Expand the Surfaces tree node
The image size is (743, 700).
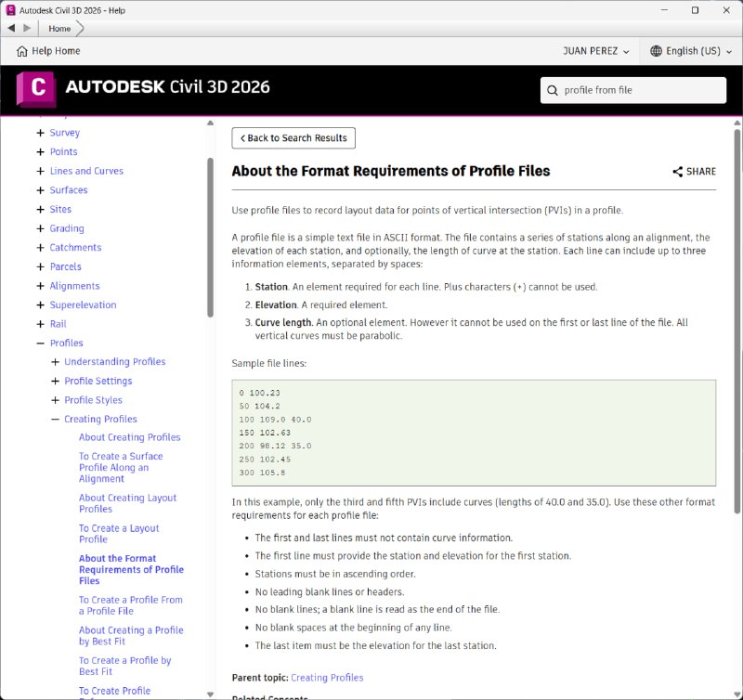coord(40,190)
